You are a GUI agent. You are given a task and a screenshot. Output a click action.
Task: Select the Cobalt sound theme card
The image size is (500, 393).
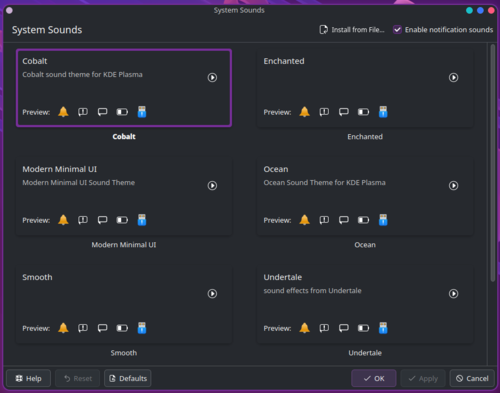[x=124, y=88]
